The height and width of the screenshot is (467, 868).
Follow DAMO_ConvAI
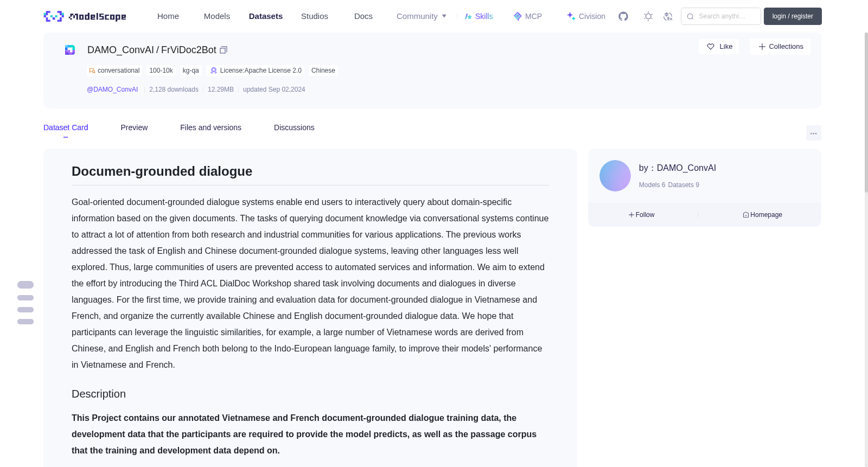[x=642, y=215]
